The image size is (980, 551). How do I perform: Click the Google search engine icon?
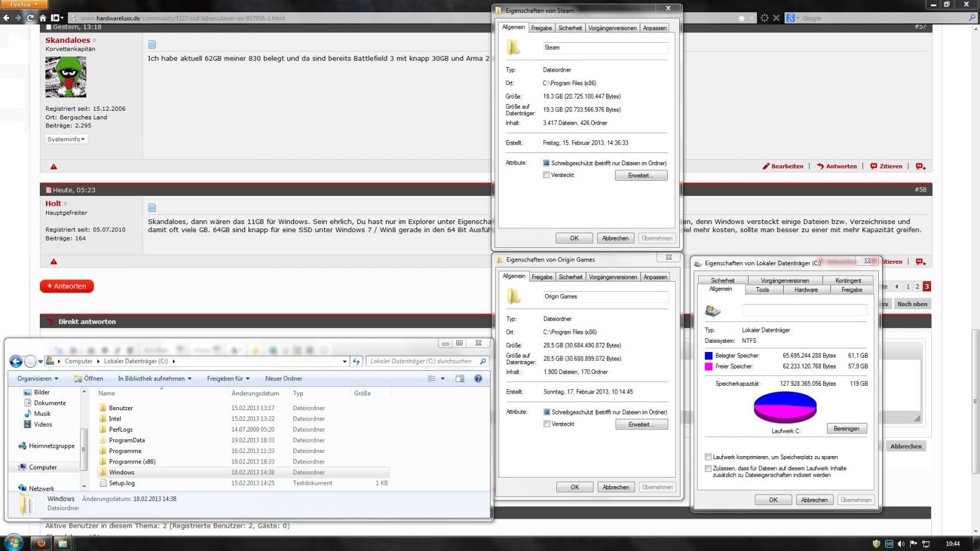[x=791, y=18]
